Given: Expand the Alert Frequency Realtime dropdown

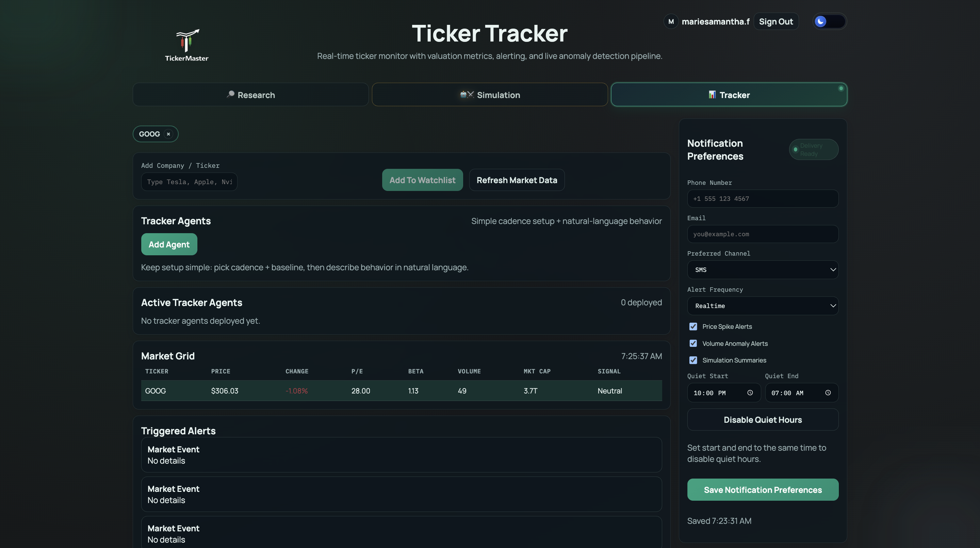Looking at the screenshot, I should coord(762,306).
